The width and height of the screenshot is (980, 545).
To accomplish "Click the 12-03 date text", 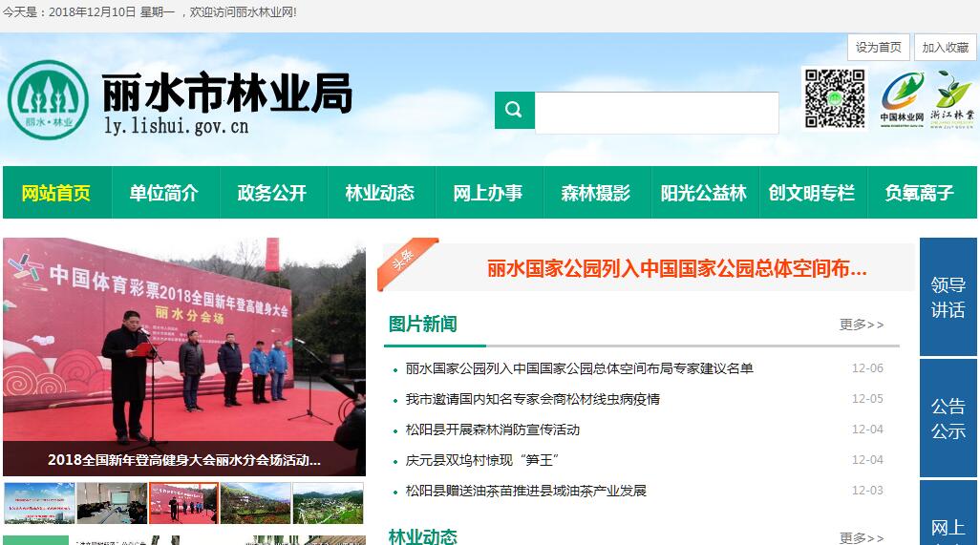I will 867,490.
